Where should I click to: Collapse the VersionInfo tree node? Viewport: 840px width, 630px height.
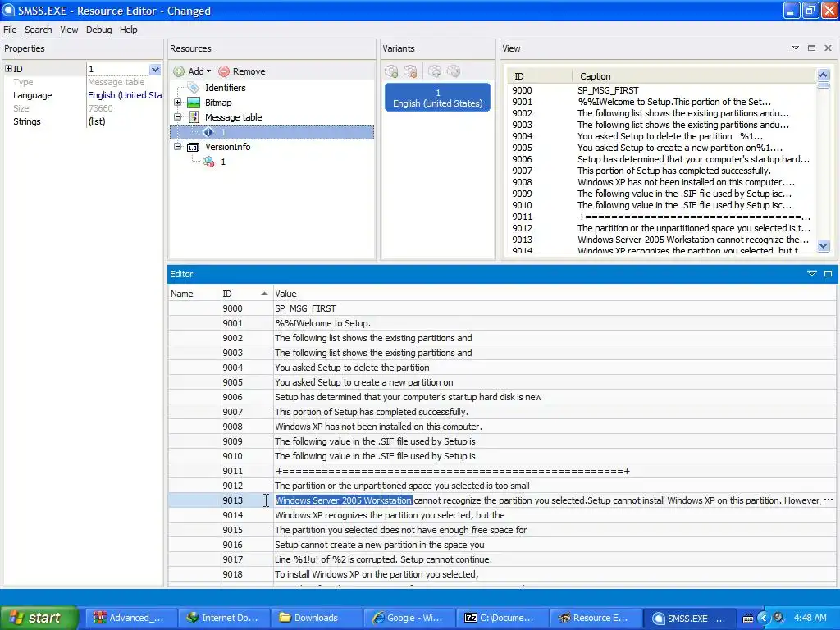pyautogui.click(x=177, y=146)
